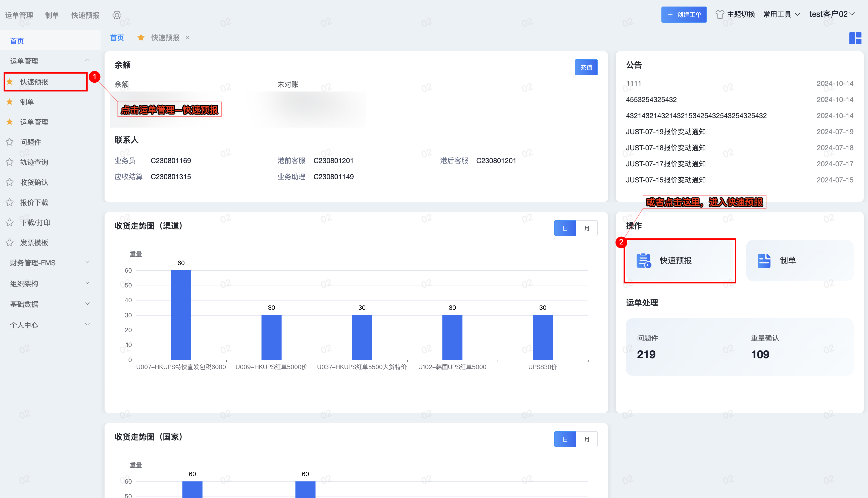This screenshot has width=868, height=498.
Task: Click the star icon beside 问题件
Action: click(x=10, y=142)
